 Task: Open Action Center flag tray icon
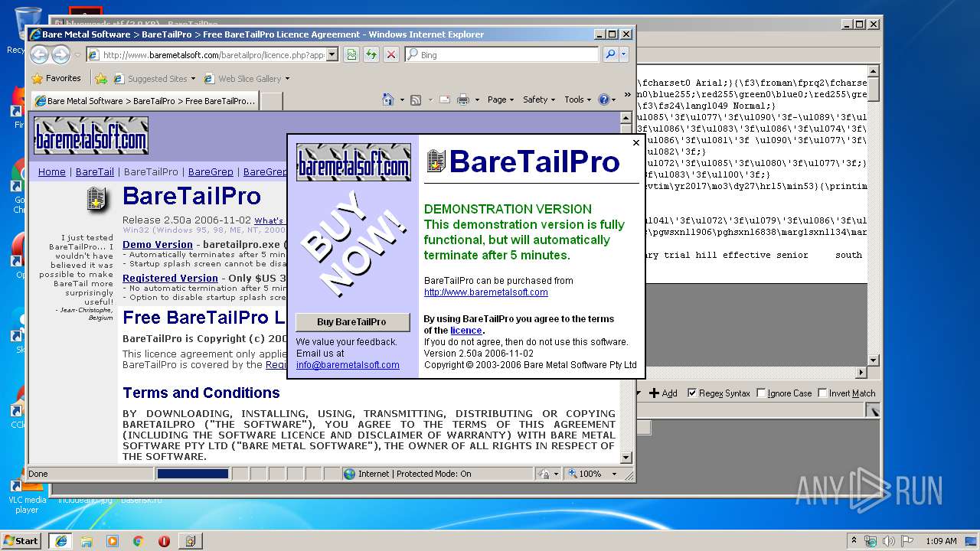click(x=907, y=541)
